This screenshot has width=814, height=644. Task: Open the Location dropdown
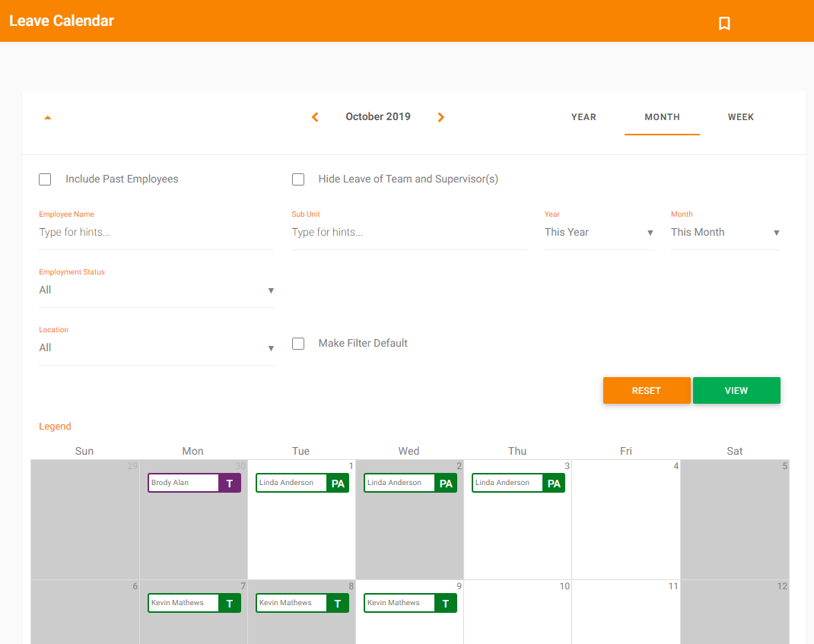[156, 347]
